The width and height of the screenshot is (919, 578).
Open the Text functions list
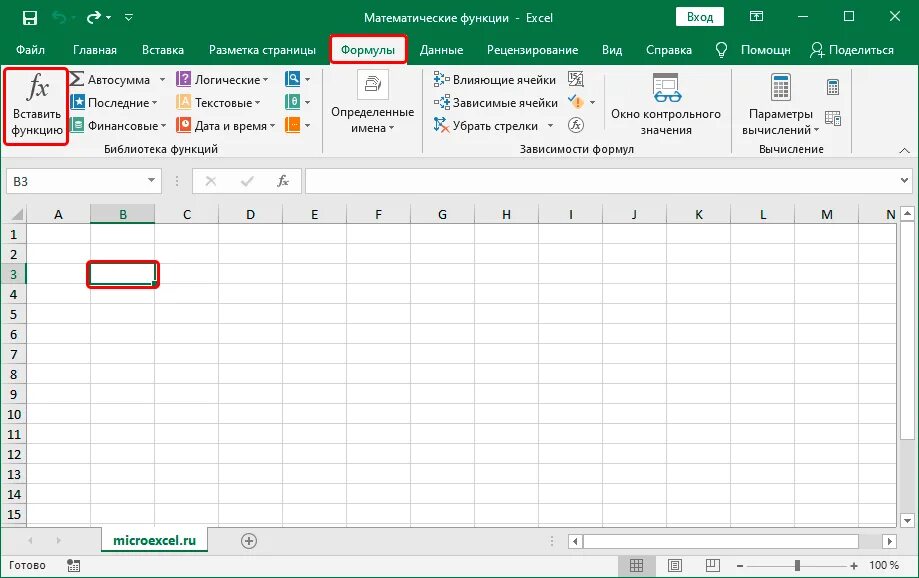[x=218, y=103]
